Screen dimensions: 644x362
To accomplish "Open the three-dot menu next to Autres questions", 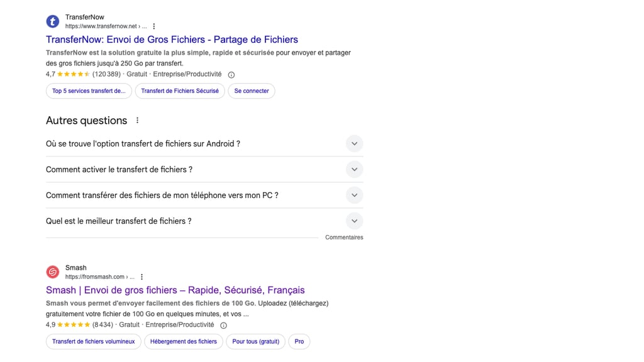I will coord(137,120).
